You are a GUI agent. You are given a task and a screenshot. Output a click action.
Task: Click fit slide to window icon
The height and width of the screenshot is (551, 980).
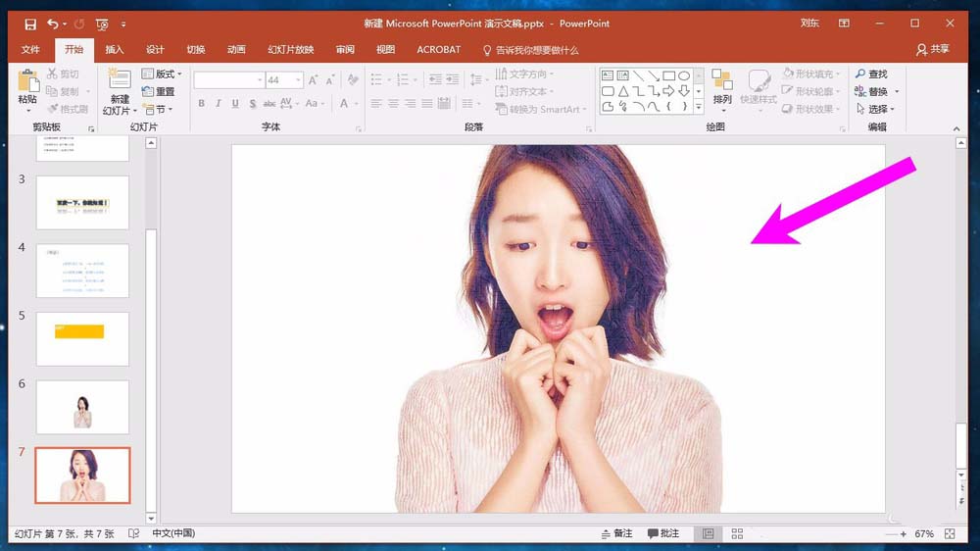click(x=950, y=533)
